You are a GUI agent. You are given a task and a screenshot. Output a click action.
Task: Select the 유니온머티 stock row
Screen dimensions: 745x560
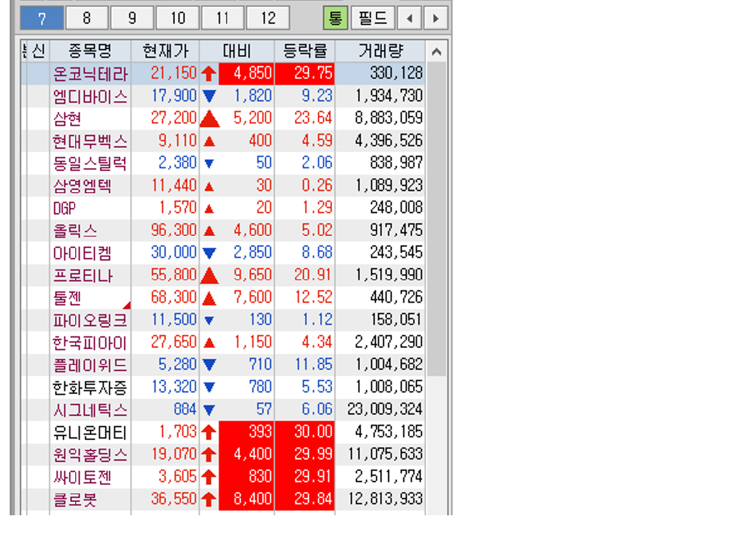(x=223, y=432)
